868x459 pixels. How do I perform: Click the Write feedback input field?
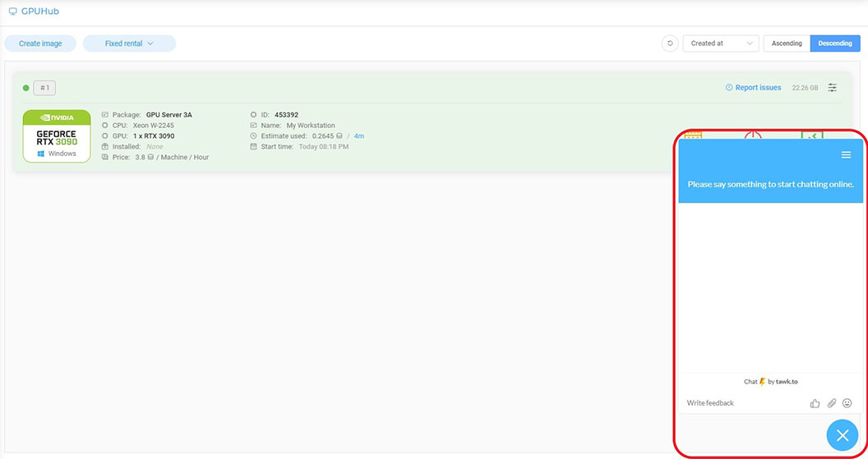(740, 403)
